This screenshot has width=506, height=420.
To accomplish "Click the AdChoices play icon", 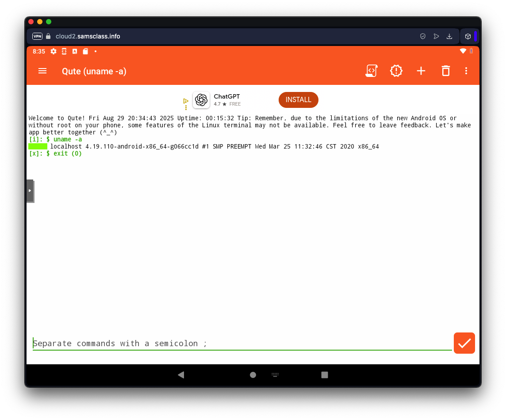I will click(186, 101).
